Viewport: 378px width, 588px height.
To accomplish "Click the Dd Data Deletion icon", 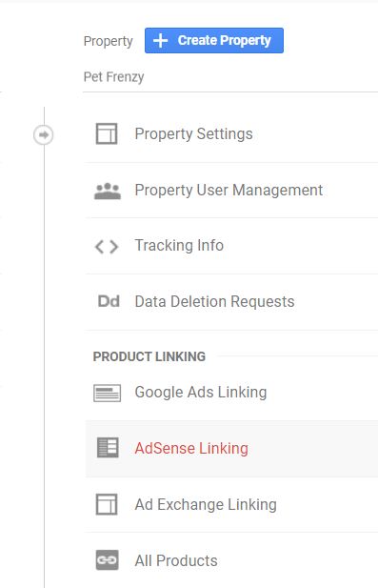I will tap(109, 301).
